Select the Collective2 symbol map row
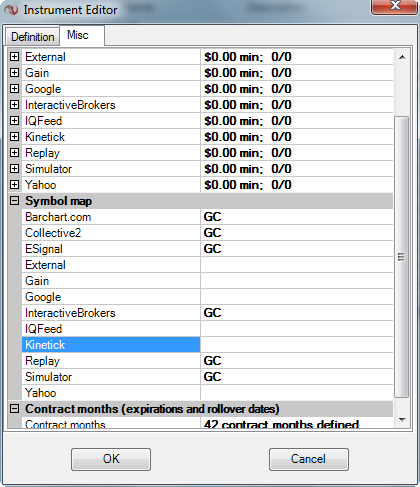Screen dimensions: 420x487 point(111,233)
